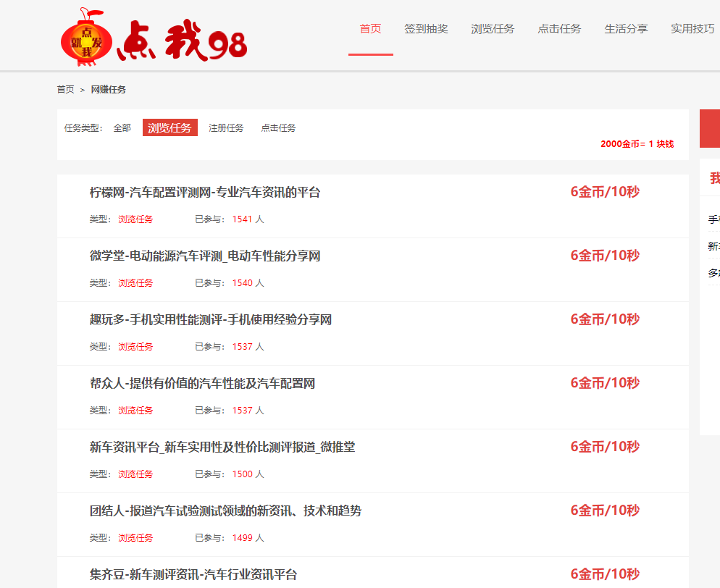Screen dimensions: 720x588
Task: Click 6金币/10秒 reward for 帮众人 task
Action: [x=605, y=383]
